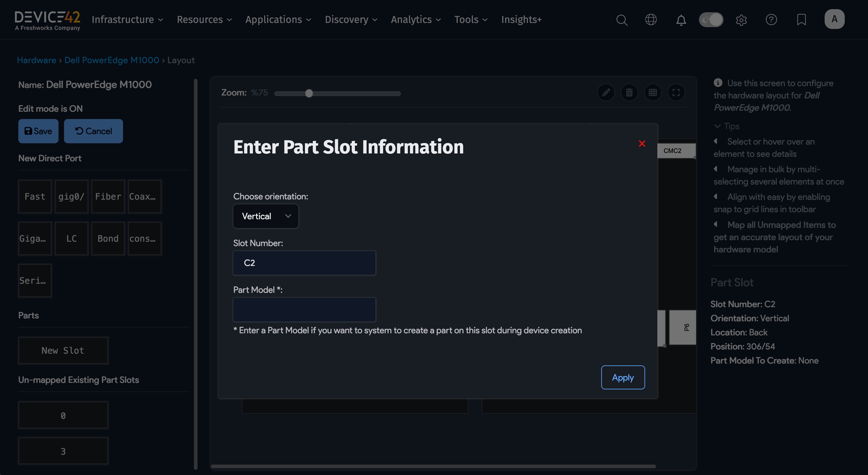The image size is (868, 475).
Task: Click the notifications bell icon
Action: (681, 20)
